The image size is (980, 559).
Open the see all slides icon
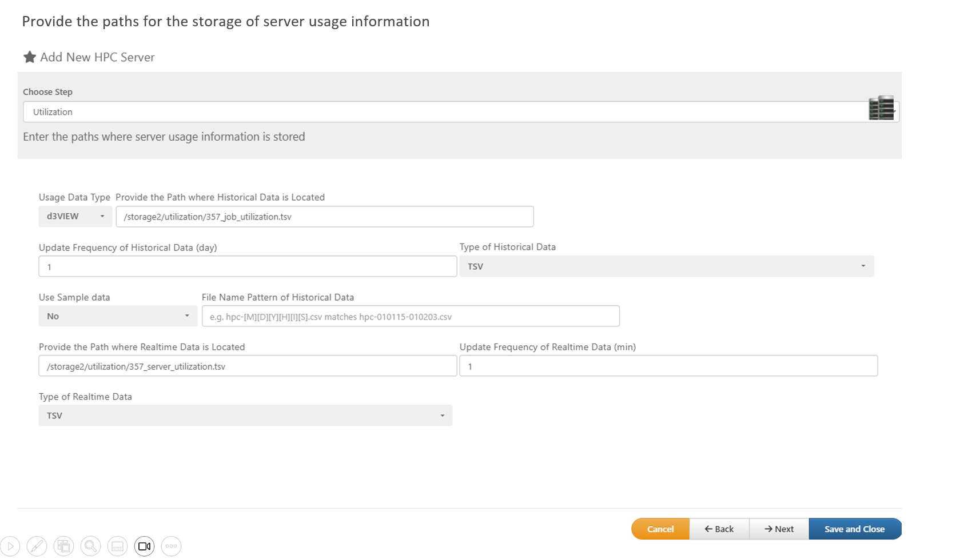click(x=63, y=546)
